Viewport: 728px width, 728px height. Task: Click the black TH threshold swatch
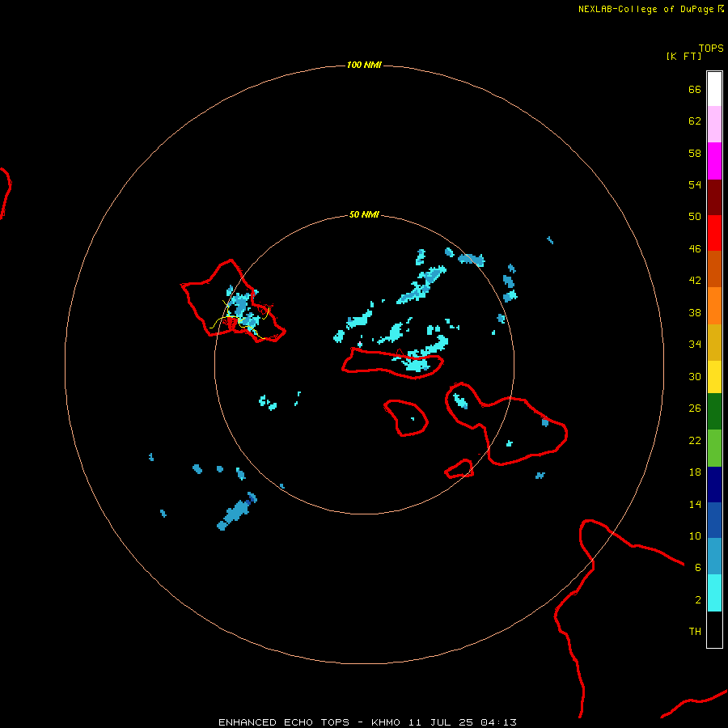pos(714,629)
